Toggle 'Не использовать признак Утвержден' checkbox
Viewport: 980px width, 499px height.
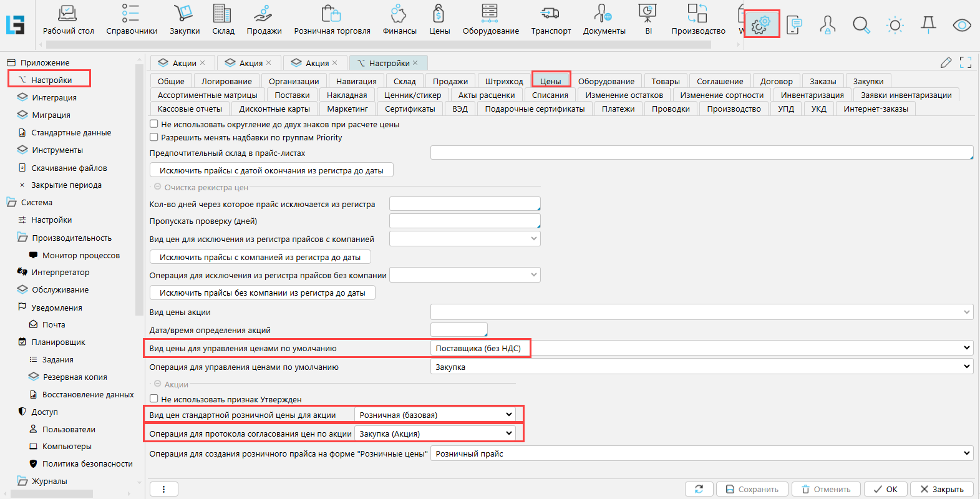154,399
